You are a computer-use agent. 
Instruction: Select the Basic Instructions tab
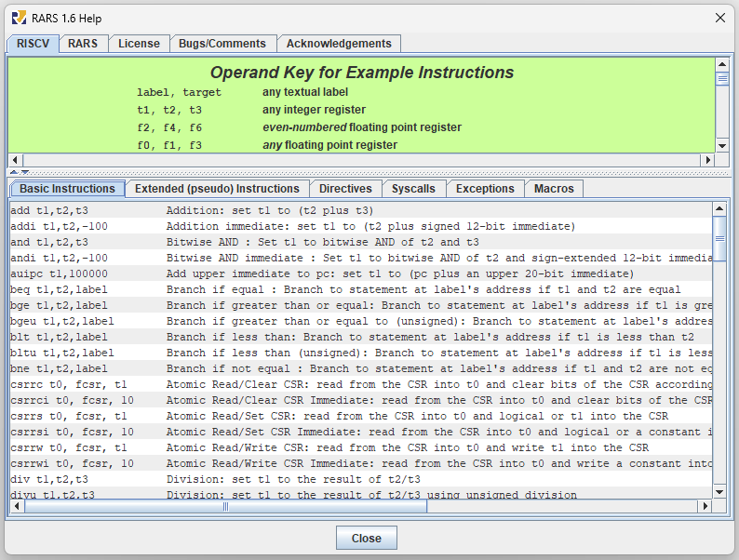tap(67, 189)
